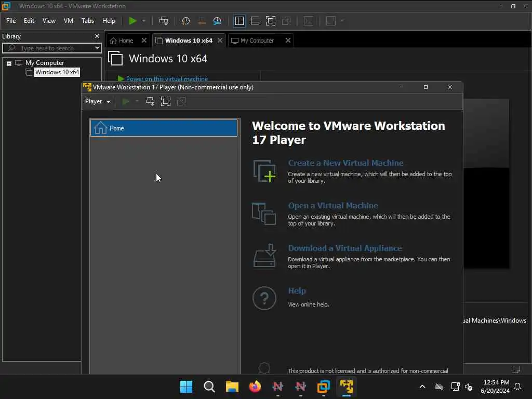Click Create a New Virtual Machine link
The height and width of the screenshot is (399, 532).
(x=345, y=163)
